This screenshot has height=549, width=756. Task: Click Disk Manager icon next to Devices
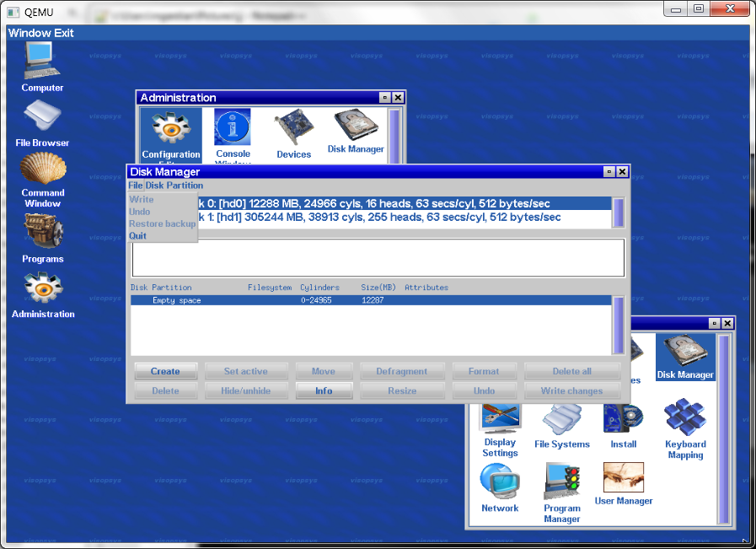(x=356, y=132)
